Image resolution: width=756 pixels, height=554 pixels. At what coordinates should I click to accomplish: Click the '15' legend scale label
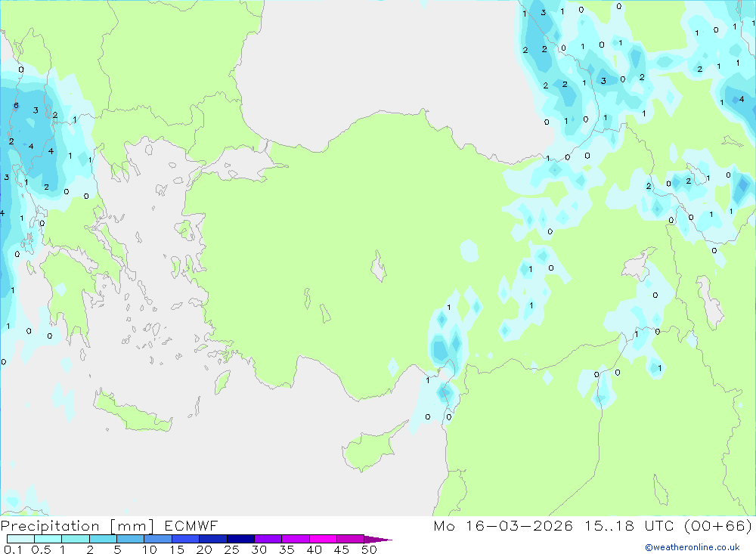tap(177, 549)
